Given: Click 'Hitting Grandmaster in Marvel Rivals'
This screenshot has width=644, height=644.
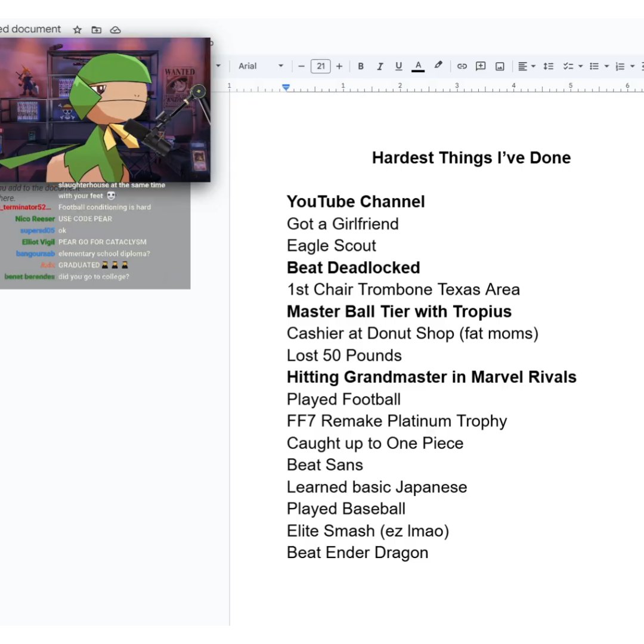Looking at the screenshot, I should [x=432, y=377].
